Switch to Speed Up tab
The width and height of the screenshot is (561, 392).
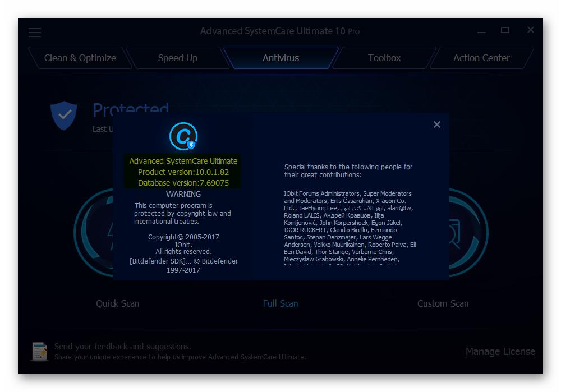tap(178, 58)
